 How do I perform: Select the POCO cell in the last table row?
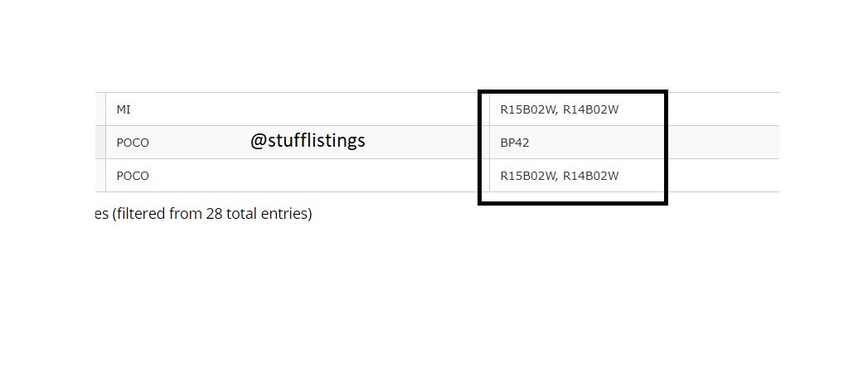(298, 176)
